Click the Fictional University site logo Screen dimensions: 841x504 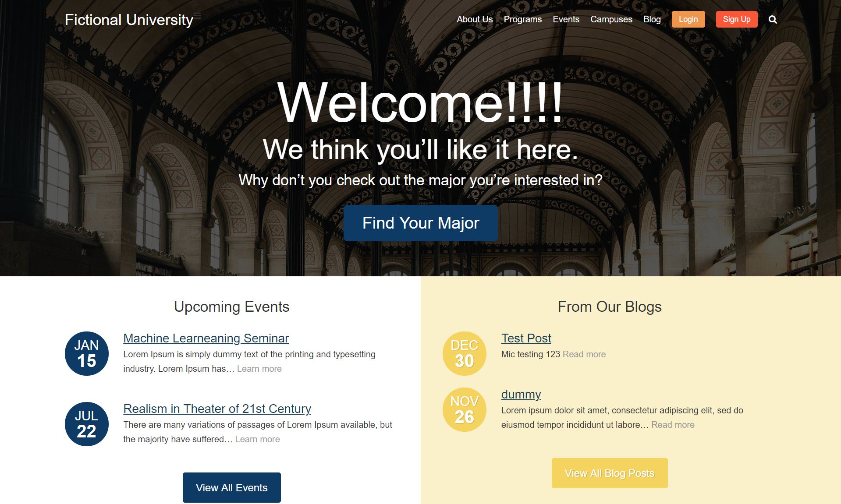pyautogui.click(x=129, y=20)
